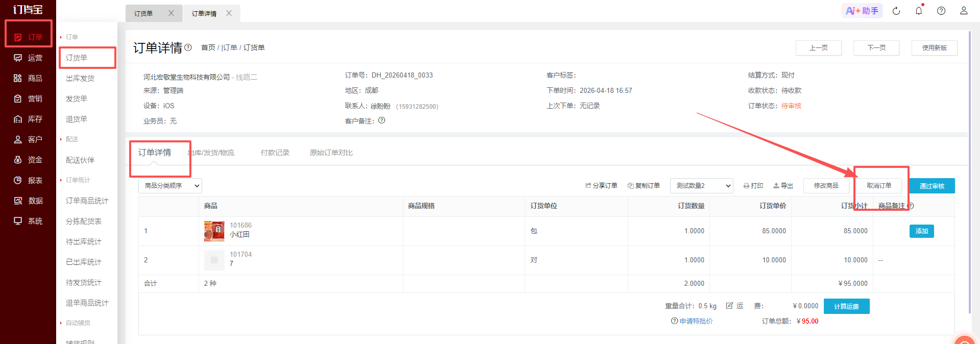Open 订单商品统计 in the submenu
This screenshot has height=344, width=980.
tap(87, 201)
